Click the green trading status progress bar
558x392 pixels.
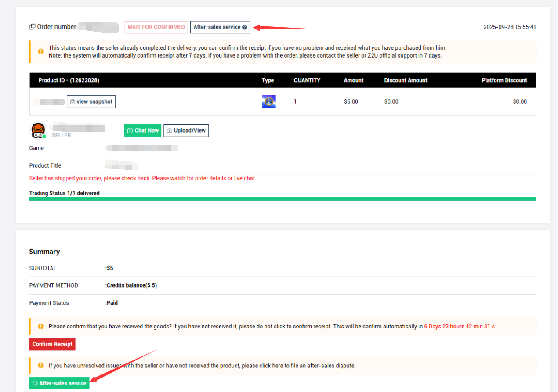(x=283, y=199)
